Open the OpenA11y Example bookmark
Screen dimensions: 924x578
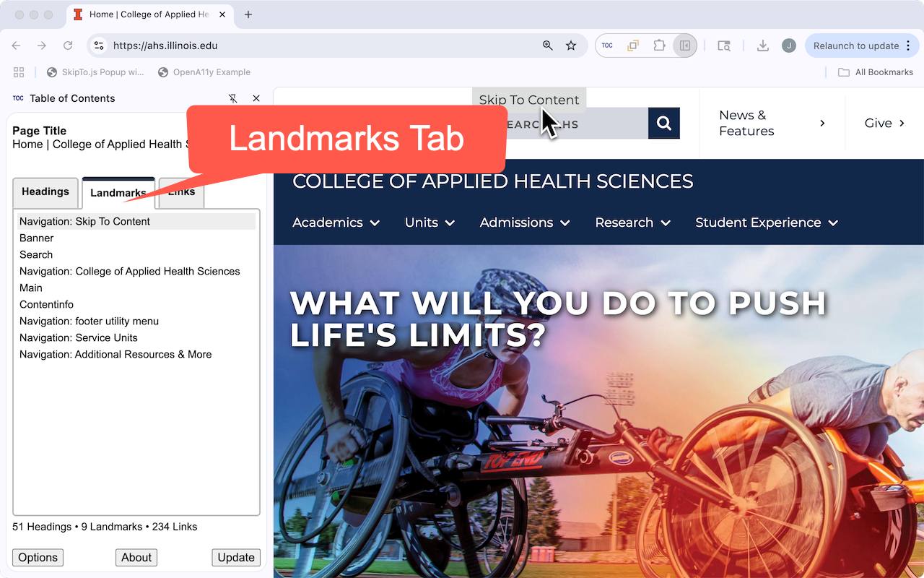204,72
